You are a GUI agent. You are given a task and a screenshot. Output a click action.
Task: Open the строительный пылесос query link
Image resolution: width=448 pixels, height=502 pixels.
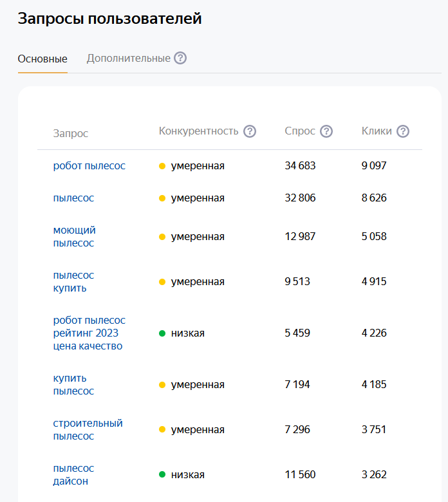[88, 430]
